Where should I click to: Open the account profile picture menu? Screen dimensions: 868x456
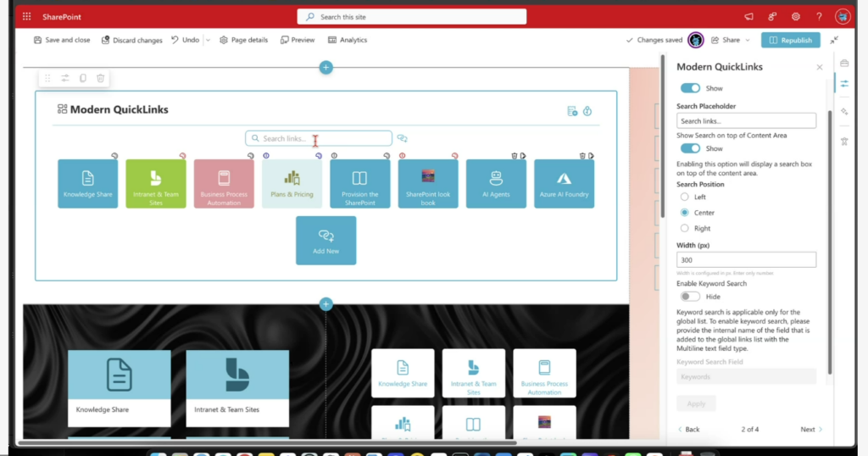pos(843,17)
